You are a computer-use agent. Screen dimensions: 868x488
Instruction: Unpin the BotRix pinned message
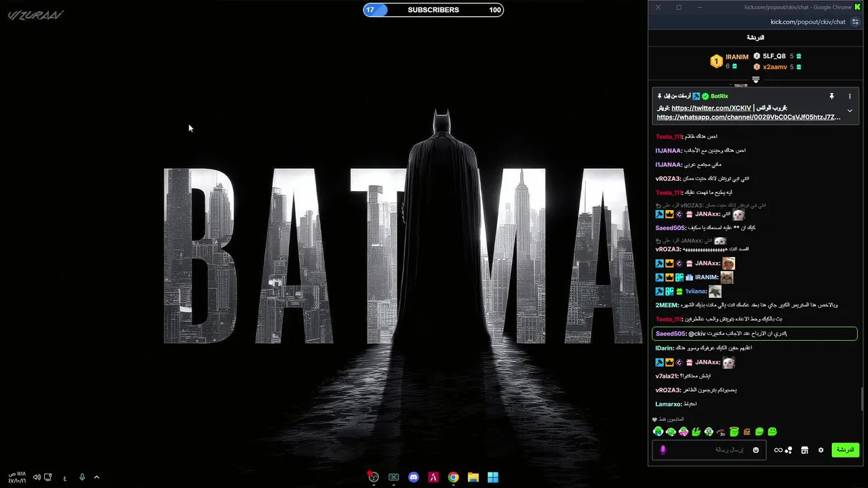[831, 96]
